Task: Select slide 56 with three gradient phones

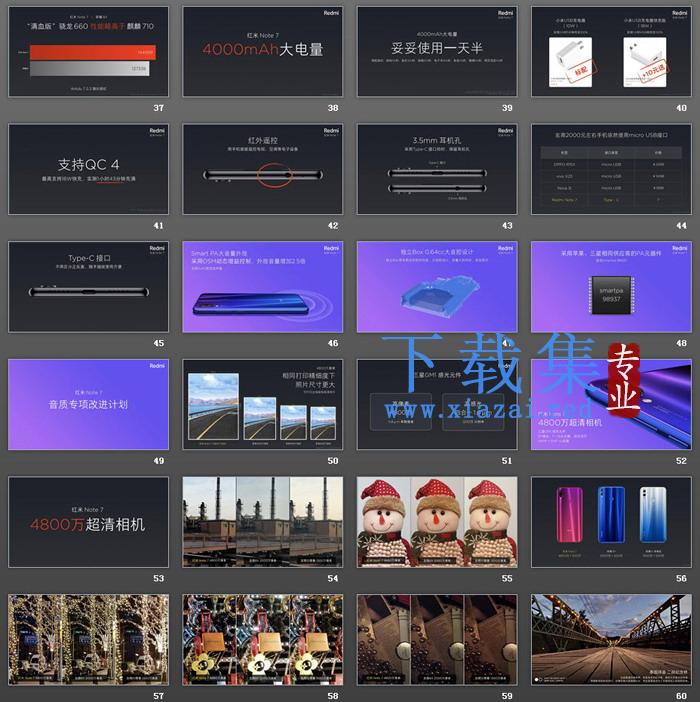Action: (611, 522)
